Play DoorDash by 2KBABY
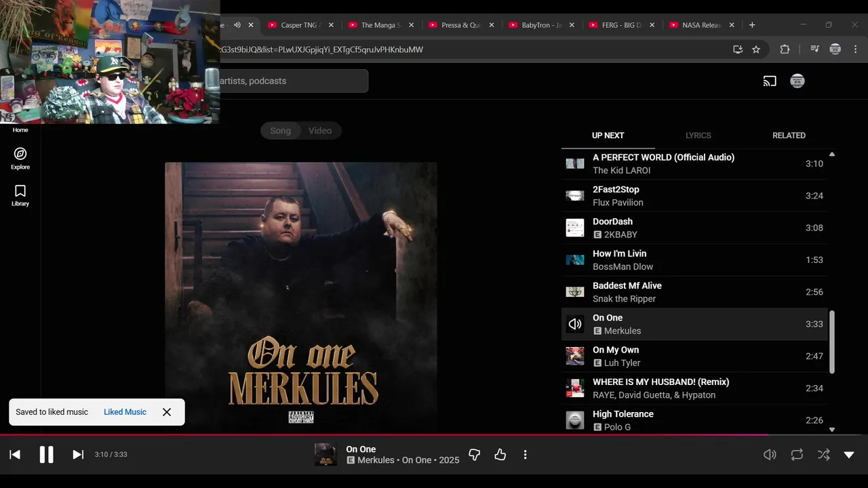 click(x=694, y=228)
